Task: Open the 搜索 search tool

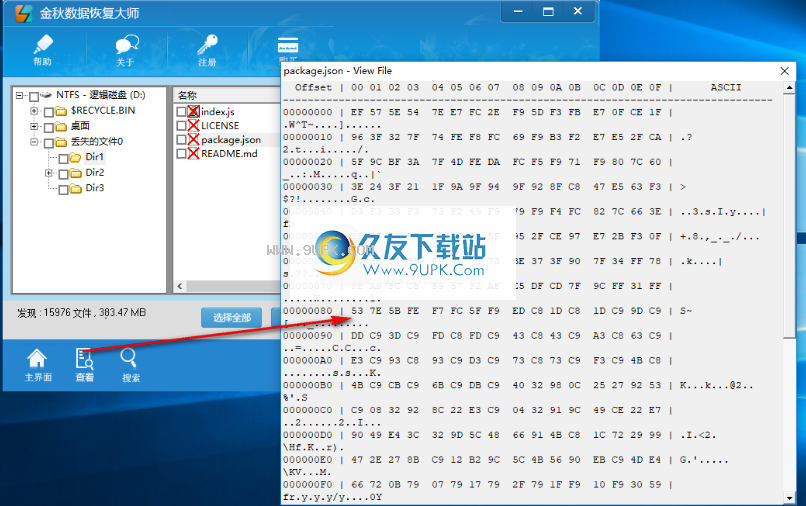Action: 131,365
